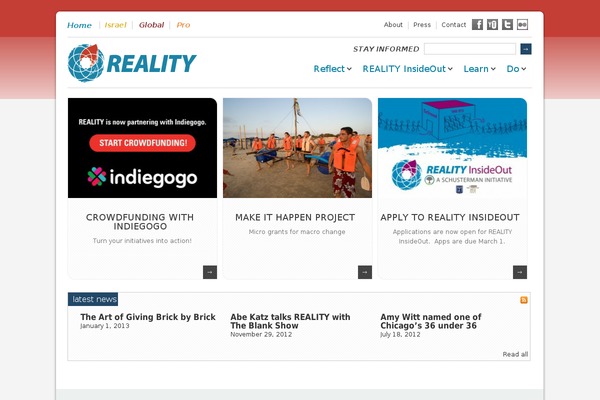Open the Make It Happen Project heading

295,217
